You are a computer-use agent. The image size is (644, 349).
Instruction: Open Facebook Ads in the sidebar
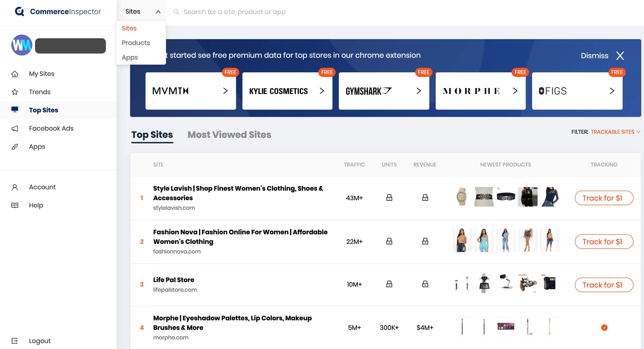[51, 128]
